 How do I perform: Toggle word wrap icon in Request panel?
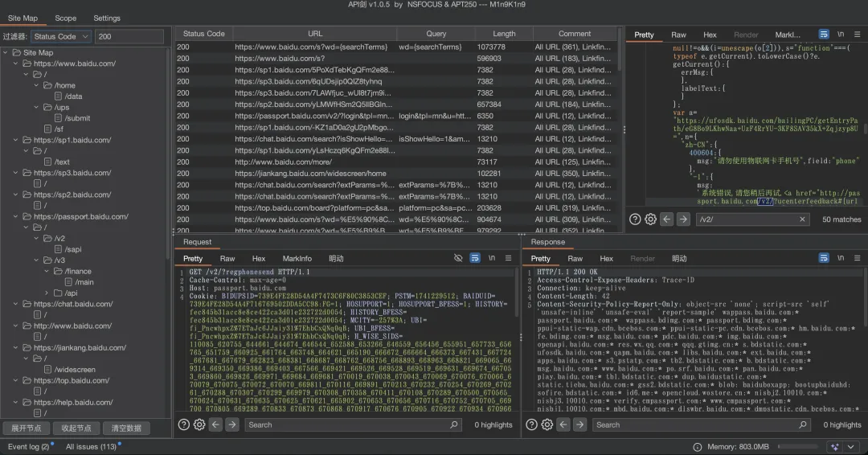click(x=475, y=258)
